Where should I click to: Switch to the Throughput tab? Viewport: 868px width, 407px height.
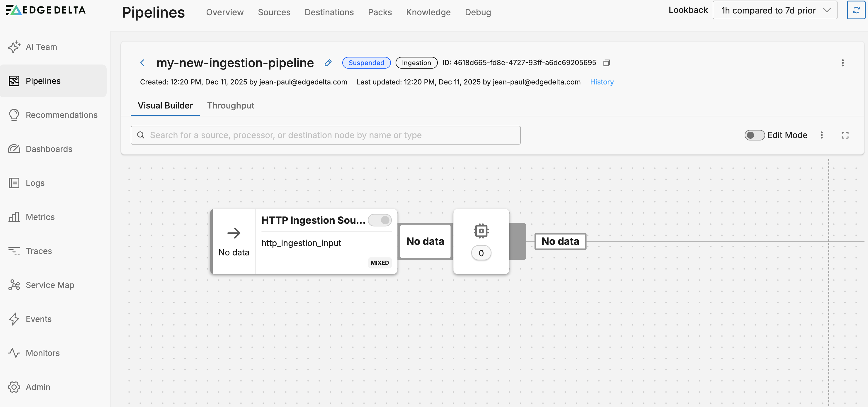point(230,105)
